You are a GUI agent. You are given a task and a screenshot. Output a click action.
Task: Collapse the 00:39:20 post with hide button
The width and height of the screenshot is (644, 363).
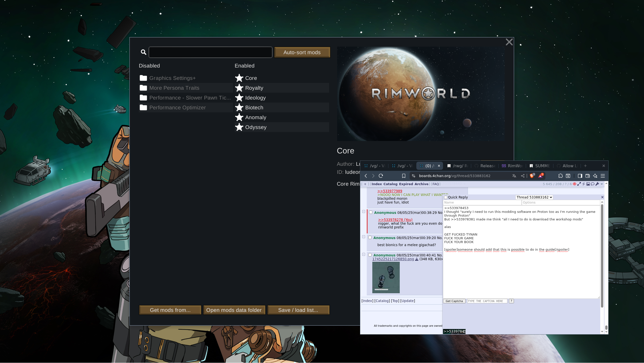364,237
